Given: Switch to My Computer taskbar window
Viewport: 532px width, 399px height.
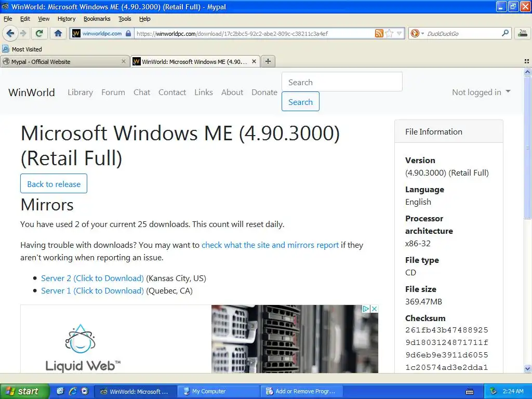Looking at the screenshot, I should [218, 391].
